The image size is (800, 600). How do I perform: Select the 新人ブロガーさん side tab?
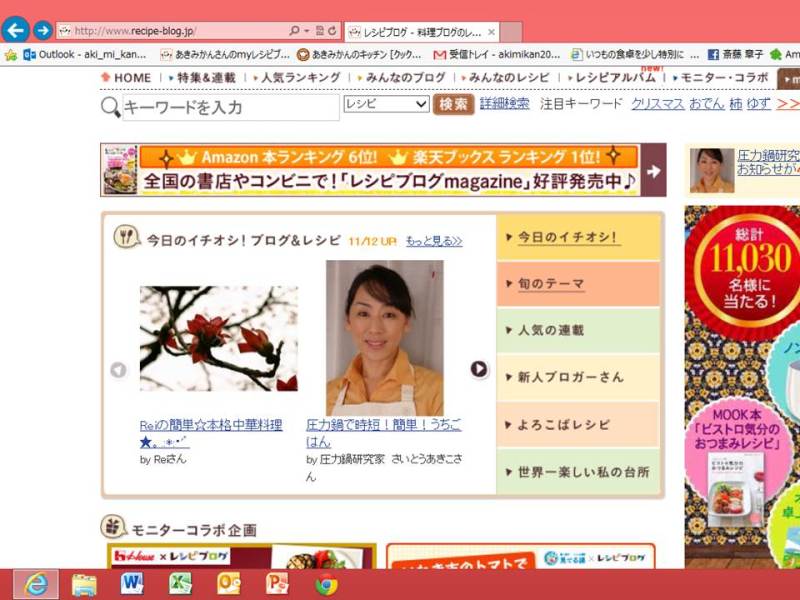click(x=579, y=378)
